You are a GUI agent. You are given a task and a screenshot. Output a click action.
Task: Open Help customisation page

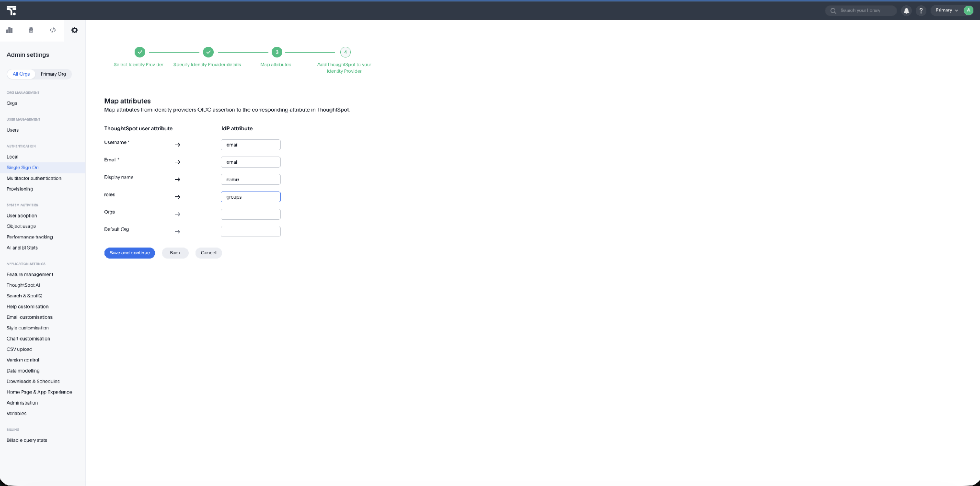[x=27, y=307]
